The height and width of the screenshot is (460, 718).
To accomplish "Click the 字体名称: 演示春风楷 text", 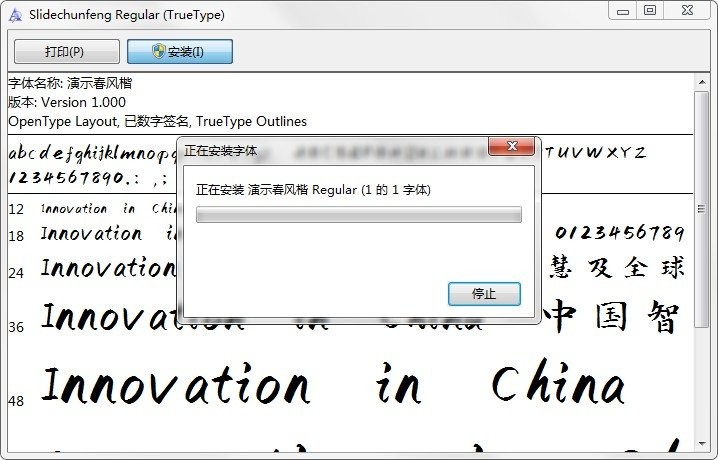I will 70,83.
